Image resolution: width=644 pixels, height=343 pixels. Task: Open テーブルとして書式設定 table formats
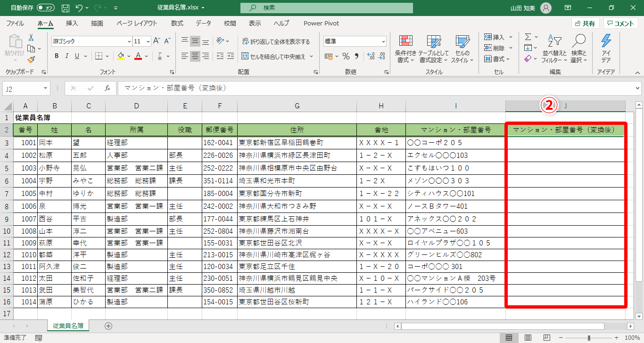pos(433,49)
